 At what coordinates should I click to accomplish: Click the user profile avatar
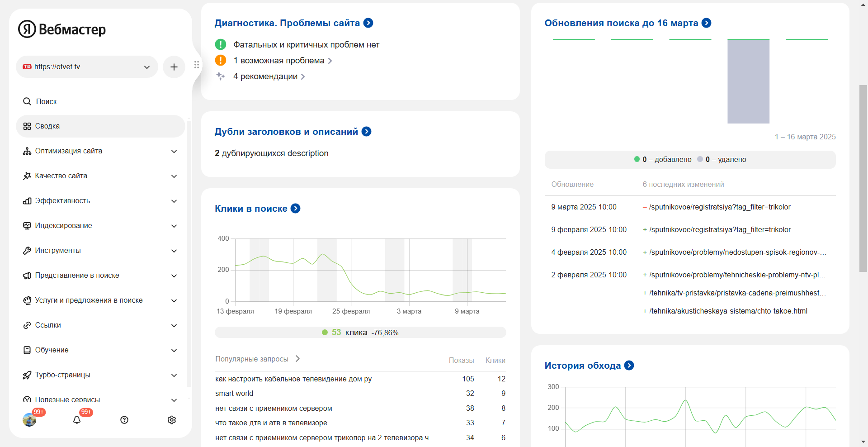point(29,420)
